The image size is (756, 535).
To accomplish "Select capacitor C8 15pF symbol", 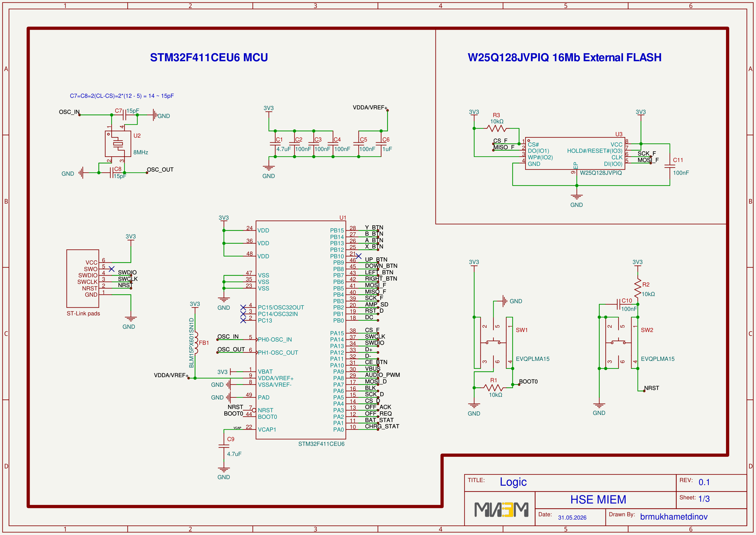I will point(112,172).
